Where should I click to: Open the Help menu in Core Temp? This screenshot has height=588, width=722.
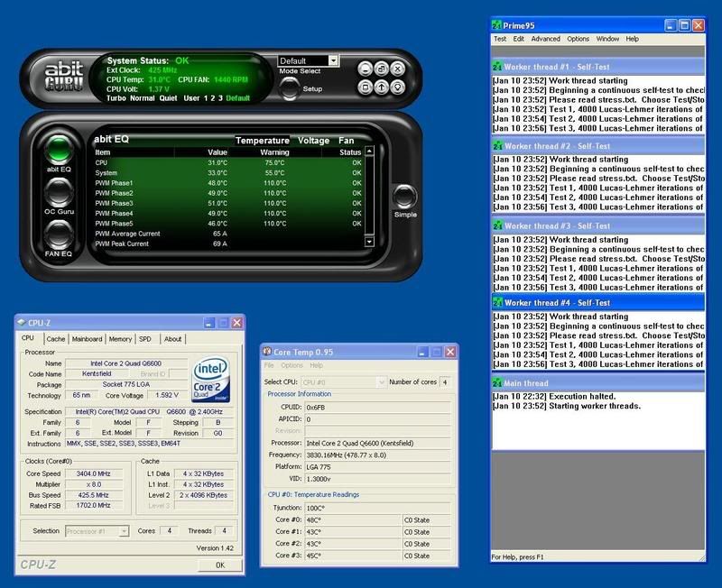pyautogui.click(x=317, y=365)
